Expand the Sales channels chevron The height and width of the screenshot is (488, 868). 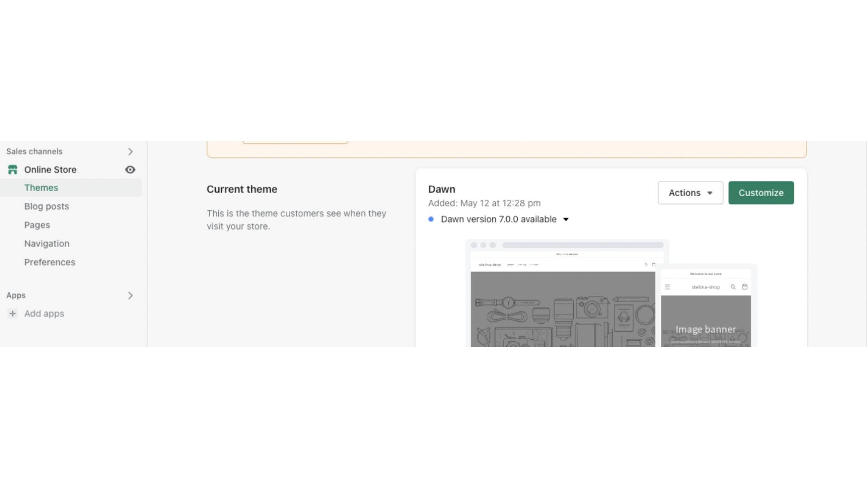130,151
